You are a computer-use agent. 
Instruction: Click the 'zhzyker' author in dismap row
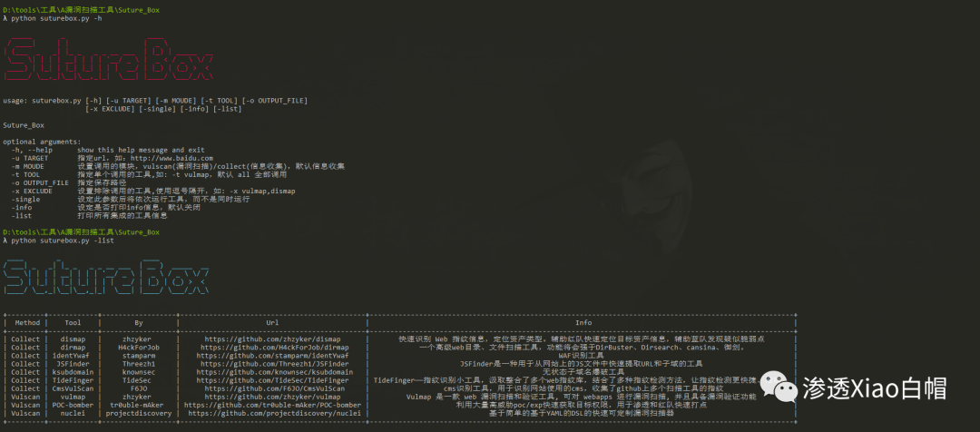coord(137,339)
